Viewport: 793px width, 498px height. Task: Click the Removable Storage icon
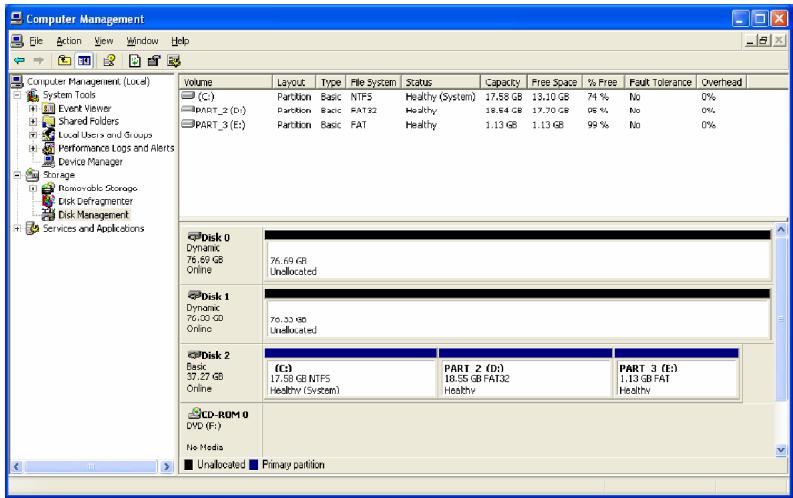[x=49, y=188]
